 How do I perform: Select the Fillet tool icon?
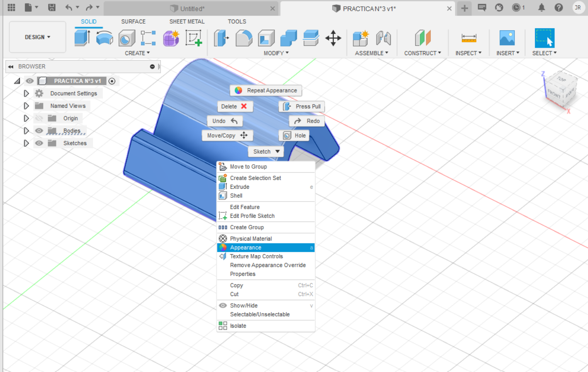[x=244, y=38]
